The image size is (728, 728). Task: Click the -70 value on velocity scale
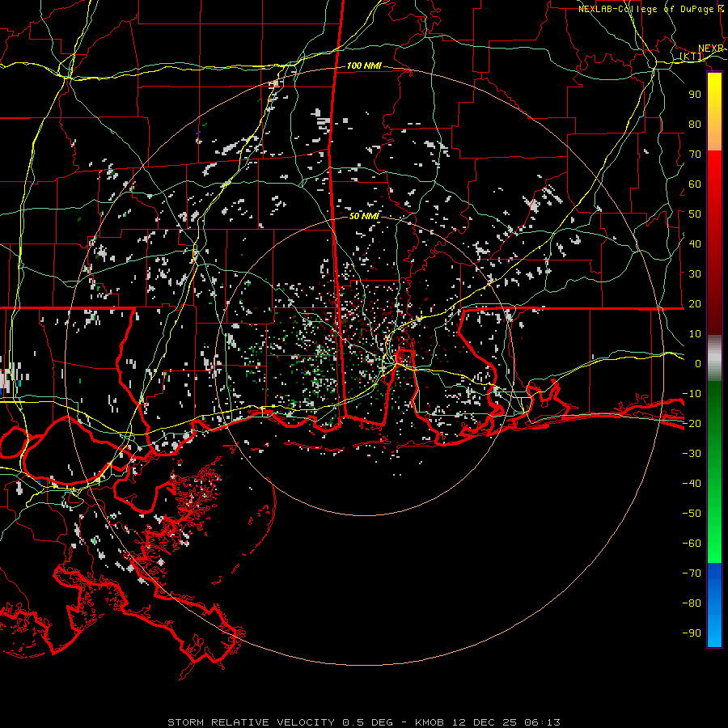[x=692, y=574]
